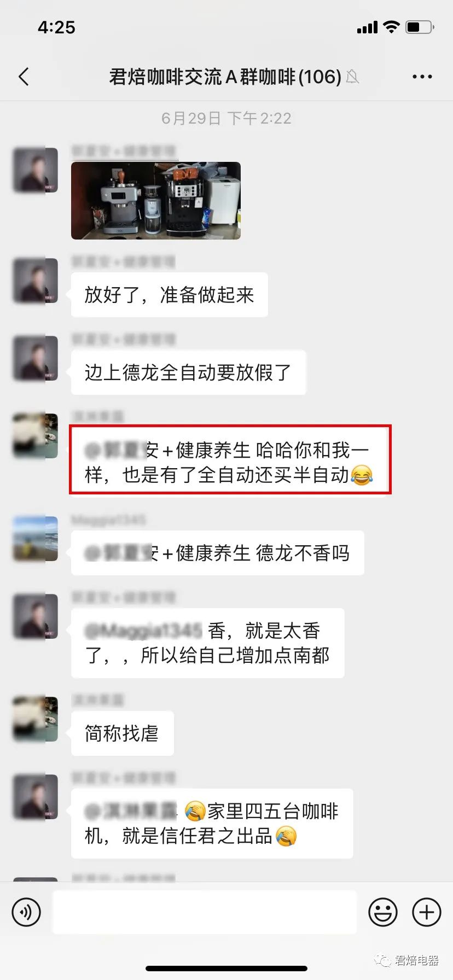Image resolution: width=453 pixels, height=980 pixels.
Task: Open the emoji sticker picker
Action: click(x=382, y=912)
